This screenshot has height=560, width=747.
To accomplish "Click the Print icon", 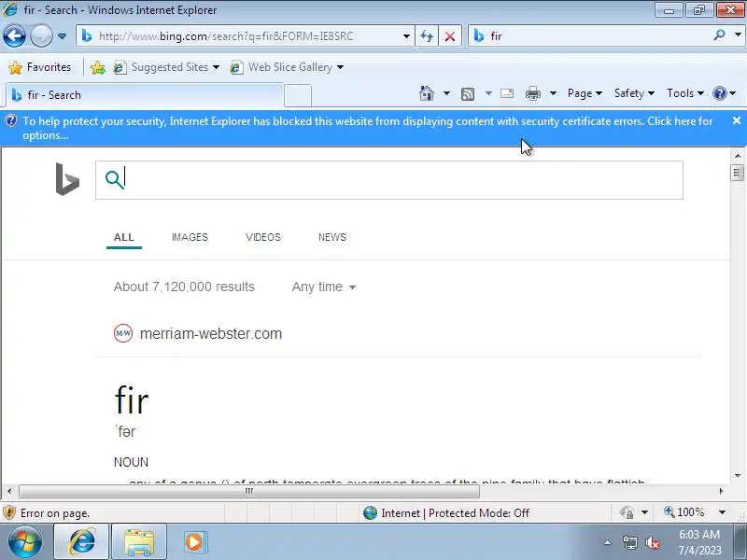I will (x=532, y=94).
